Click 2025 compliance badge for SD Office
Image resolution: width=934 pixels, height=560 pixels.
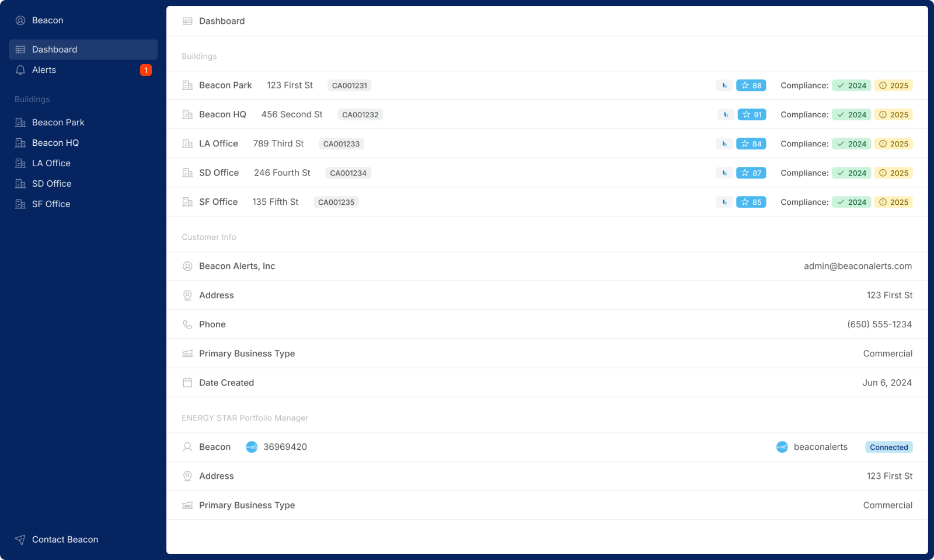point(894,173)
